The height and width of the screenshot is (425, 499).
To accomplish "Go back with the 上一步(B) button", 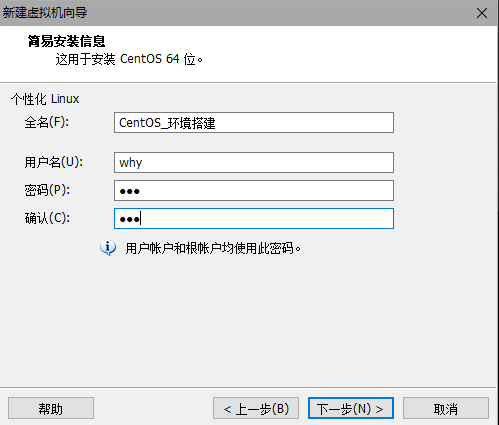I will pyautogui.click(x=256, y=408).
